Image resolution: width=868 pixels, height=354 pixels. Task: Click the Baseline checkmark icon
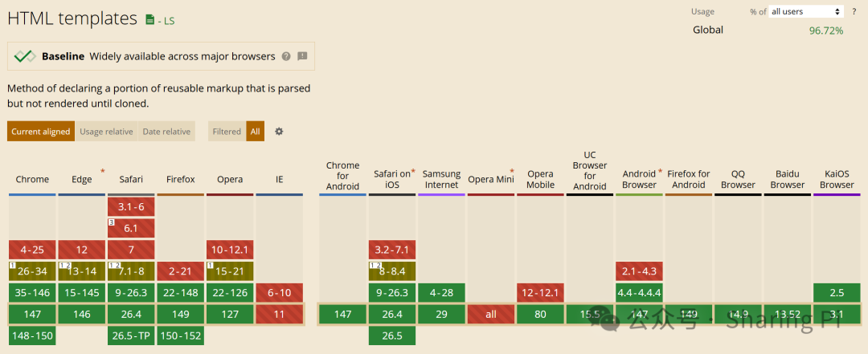[24, 56]
